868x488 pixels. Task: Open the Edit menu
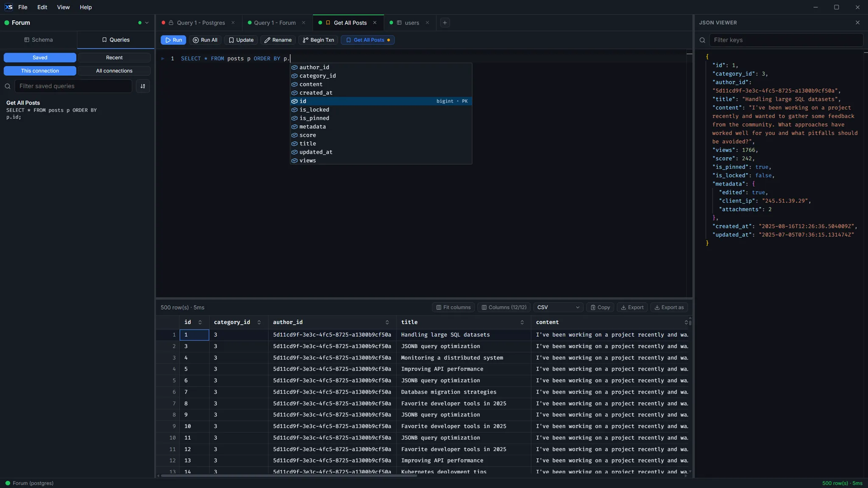[x=42, y=7]
